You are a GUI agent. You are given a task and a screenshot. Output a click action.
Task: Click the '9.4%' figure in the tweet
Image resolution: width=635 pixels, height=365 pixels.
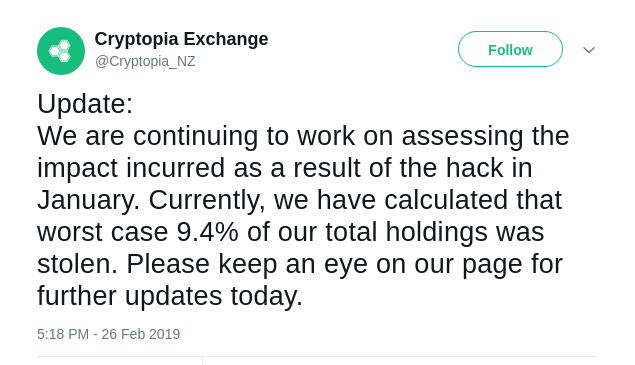208,232
